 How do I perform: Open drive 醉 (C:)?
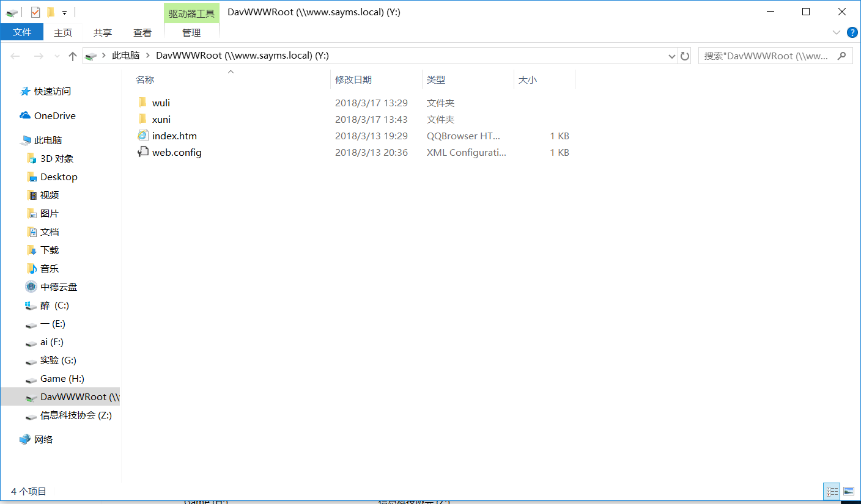tap(54, 305)
